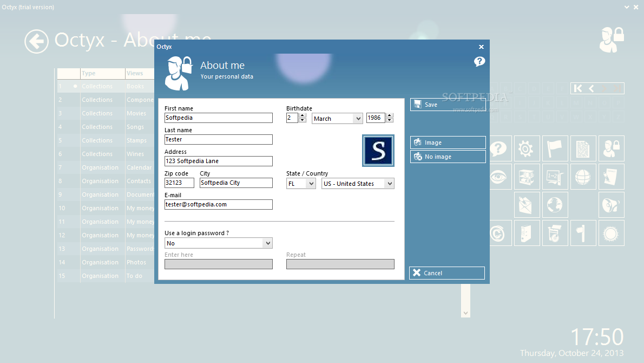Cancel the About me dialog
Screen dimensions: 644x363
point(447,273)
